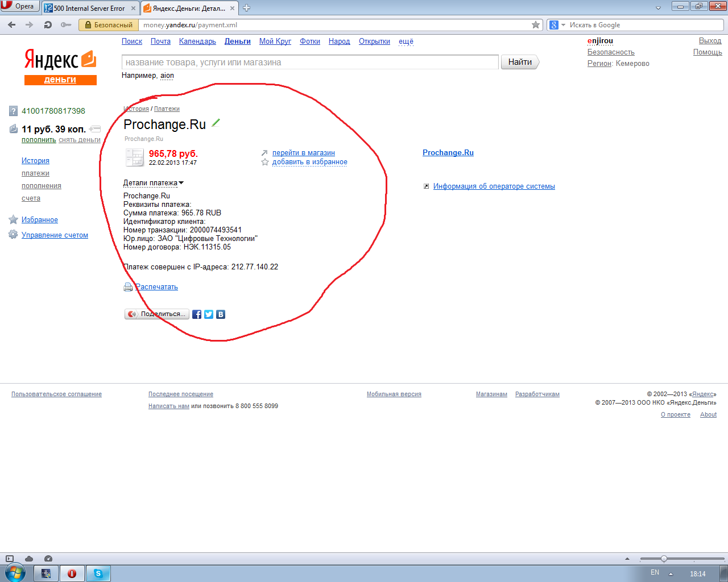Open счета in the sidebar
728x582 pixels.
point(31,198)
